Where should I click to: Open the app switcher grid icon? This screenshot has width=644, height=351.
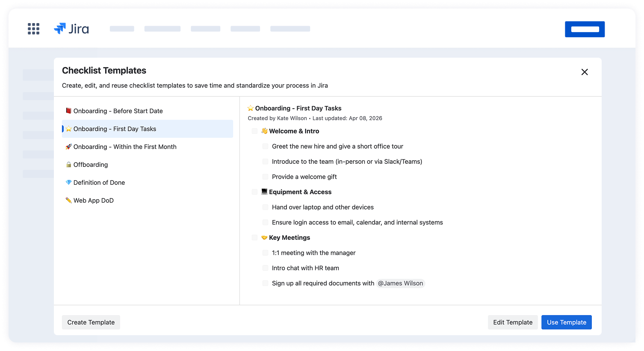pos(33,29)
